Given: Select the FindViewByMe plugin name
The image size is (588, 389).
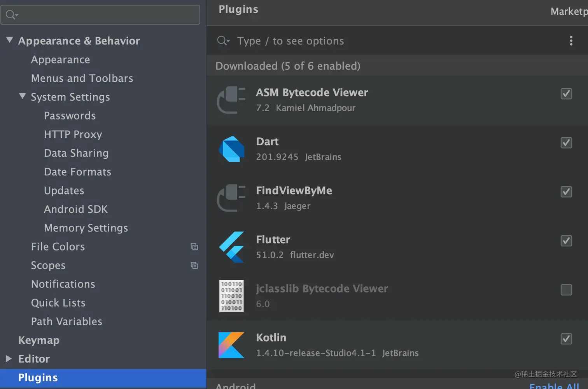Looking at the screenshot, I should pos(294,191).
